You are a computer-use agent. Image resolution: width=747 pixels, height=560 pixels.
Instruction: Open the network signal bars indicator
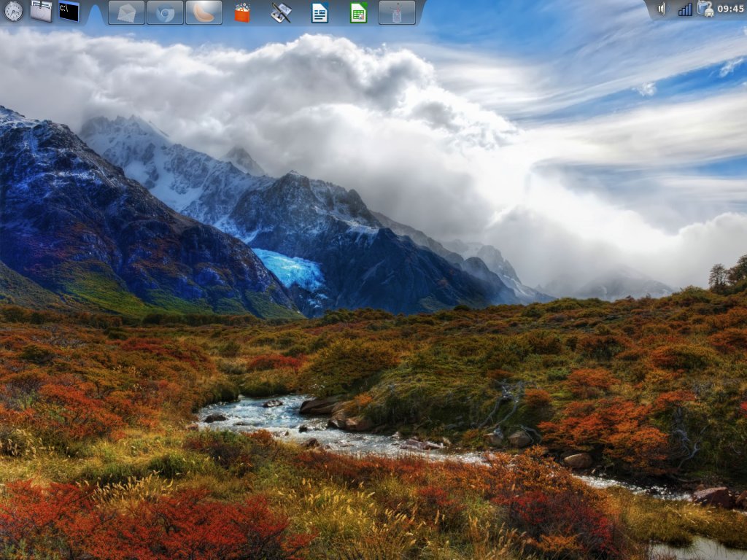tap(685, 9)
